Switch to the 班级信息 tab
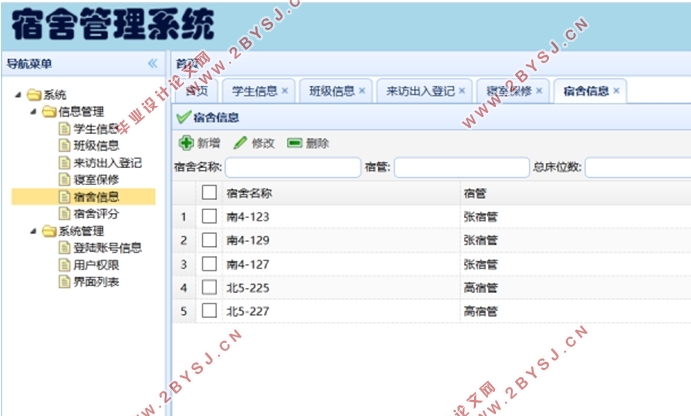The width and height of the screenshot is (691, 416). [335, 91]
